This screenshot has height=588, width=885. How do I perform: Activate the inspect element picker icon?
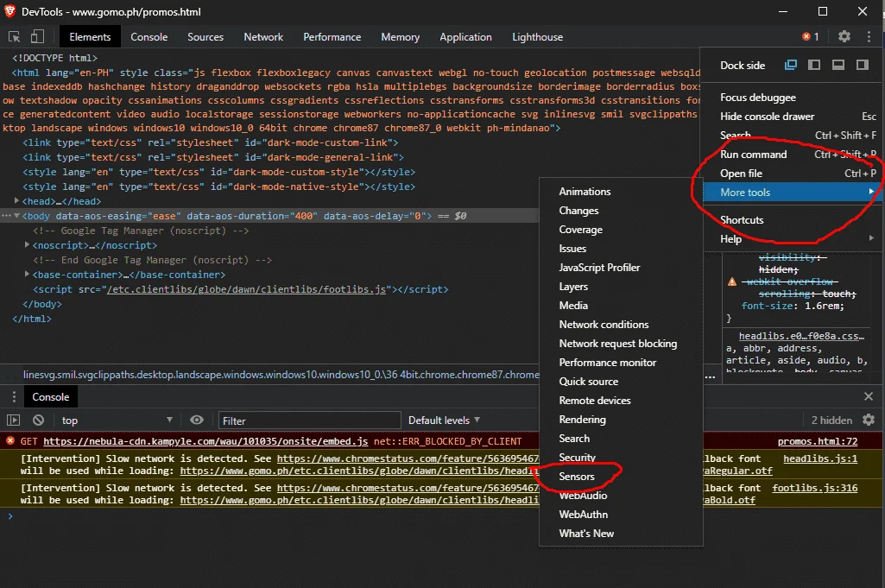pyautogui.click(x=14, y=37)
